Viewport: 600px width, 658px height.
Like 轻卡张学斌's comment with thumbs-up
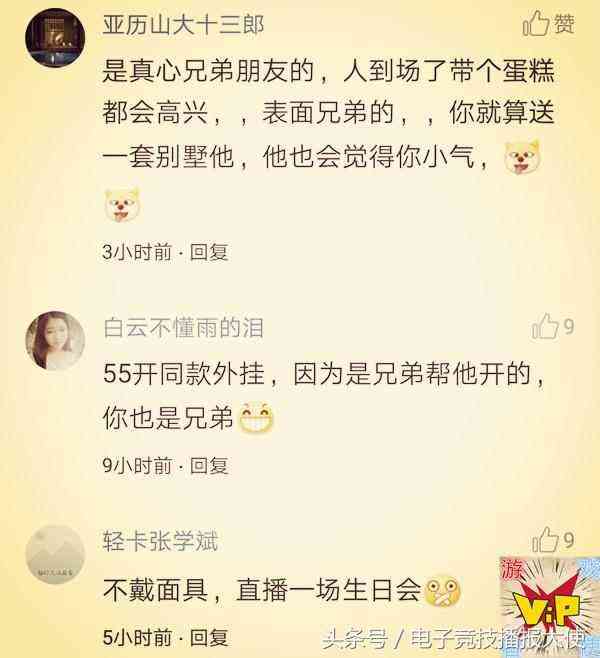click(552, 540)
